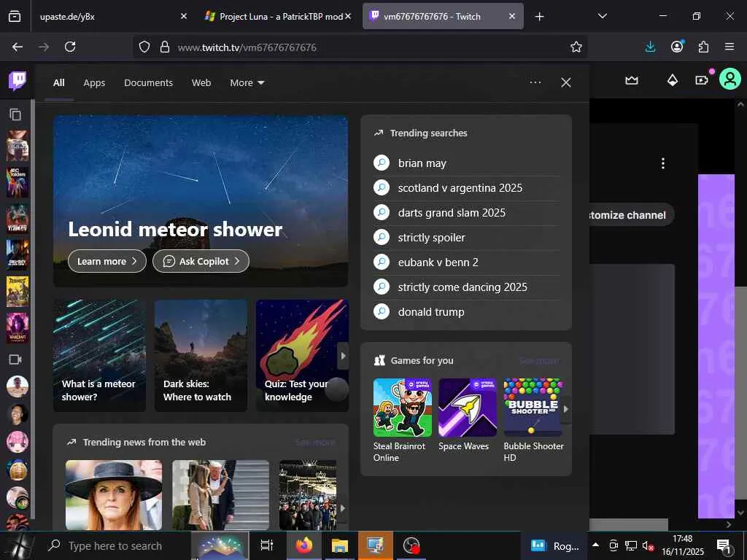Open the Firefox hamburger application menu
The height and width of the screenshot is (560, 747).
tap(729, 47)
